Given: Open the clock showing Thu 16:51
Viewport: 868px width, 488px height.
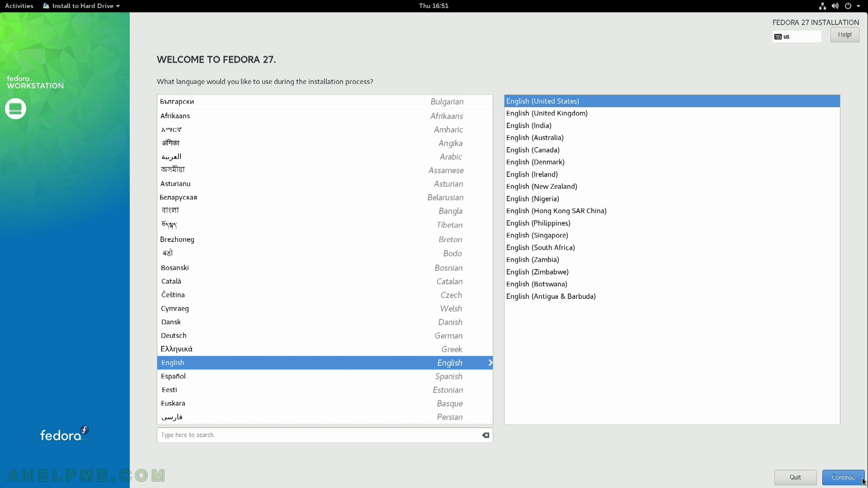Looking at the screenshot, I should click(x=434, y=6).
